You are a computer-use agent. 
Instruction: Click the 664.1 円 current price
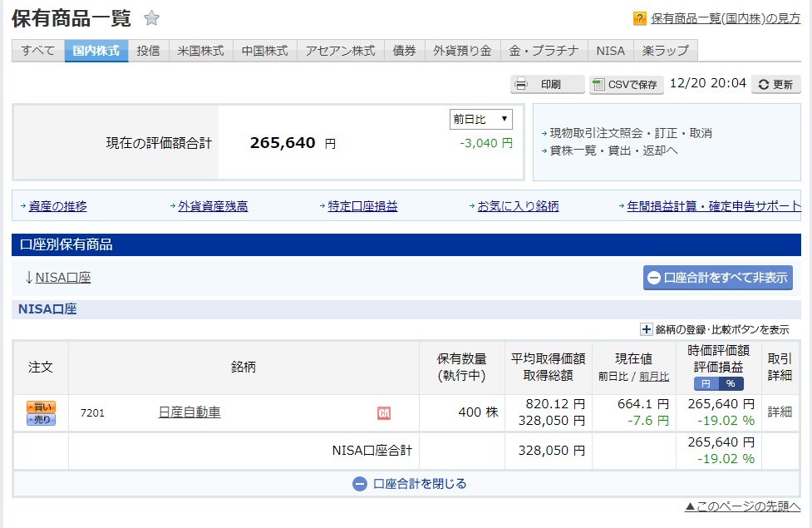pos(643,404)
